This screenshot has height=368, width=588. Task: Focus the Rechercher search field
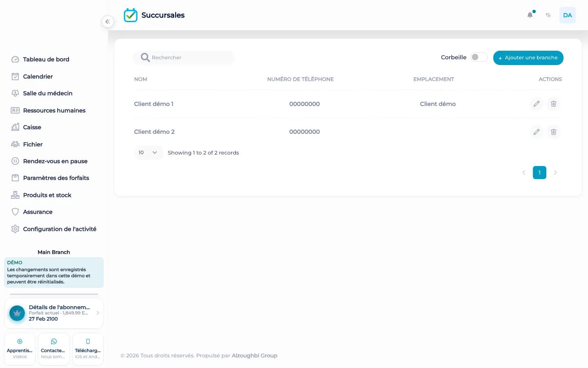(184, 58)
